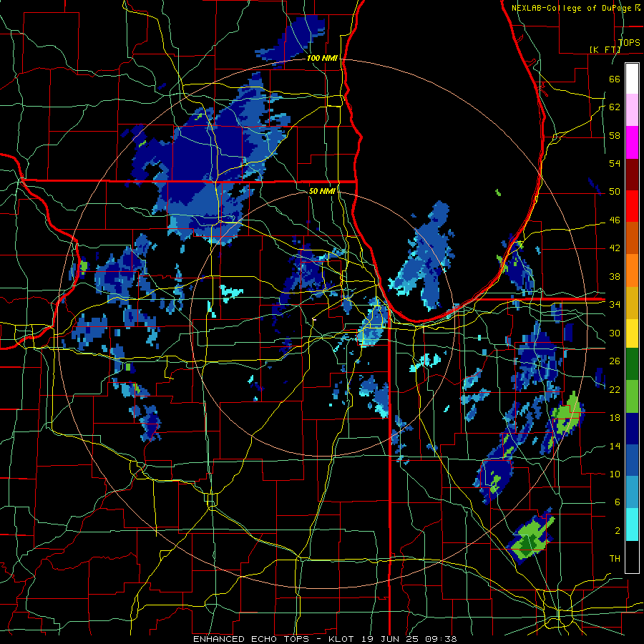644x644 pixels.
Task: Click the bright orange legend color band
Action: pyautogui.click(x=632, y=270)
